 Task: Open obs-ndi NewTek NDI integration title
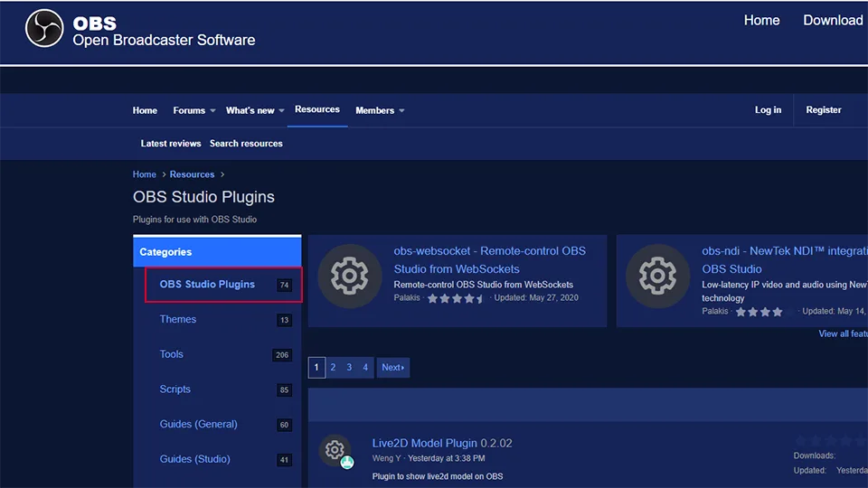[x=785, y=260]
